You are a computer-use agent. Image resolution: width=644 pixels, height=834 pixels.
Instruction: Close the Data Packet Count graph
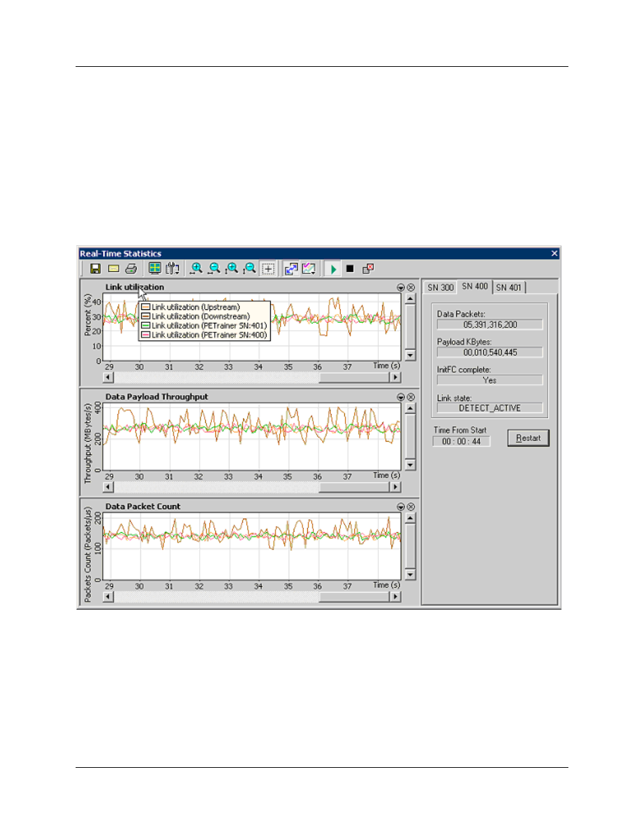(x=410, y=506)
